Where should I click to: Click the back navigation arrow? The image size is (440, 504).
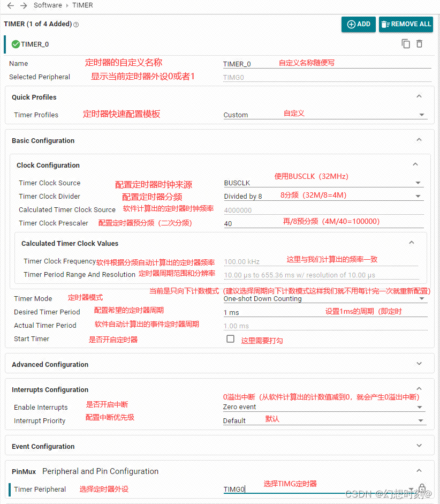[x=11, y=5]
